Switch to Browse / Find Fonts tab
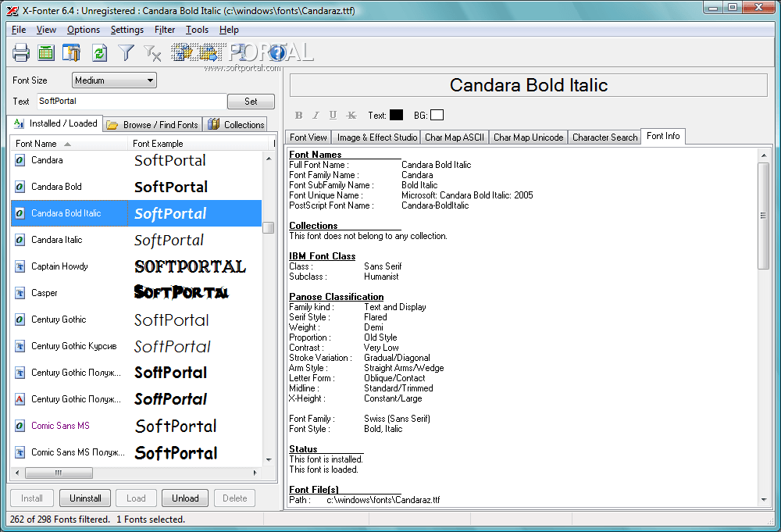 (x=152, y=124)
